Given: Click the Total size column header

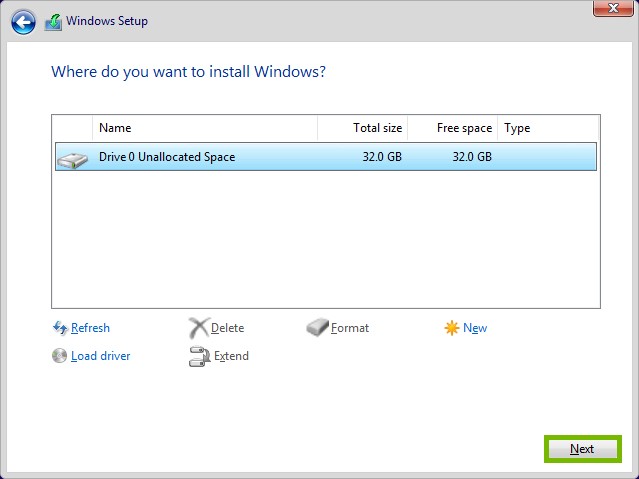Looking at the screenshot, I should click(362, 128).
